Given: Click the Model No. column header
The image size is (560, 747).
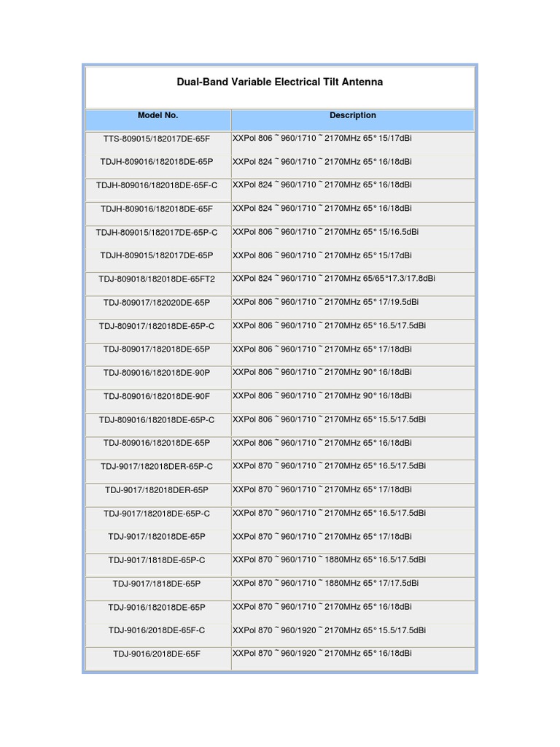Looking at the screenshot, I should pos(157,116).
